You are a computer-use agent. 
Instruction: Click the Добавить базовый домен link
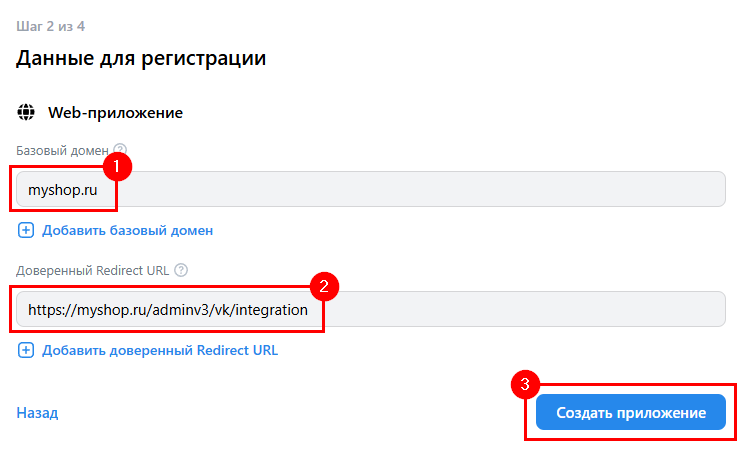coord(127,230)
